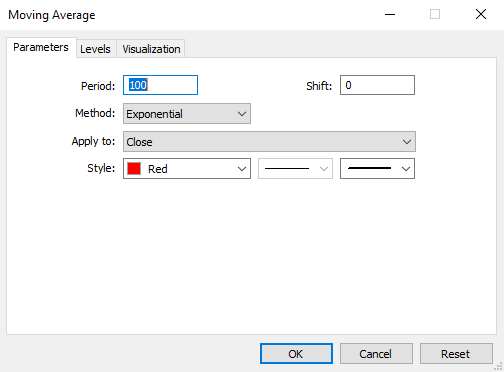This screenshot has height=372, width=504.
Task: Click the chevron arrow of line width selector
Action: pos(406,169)
